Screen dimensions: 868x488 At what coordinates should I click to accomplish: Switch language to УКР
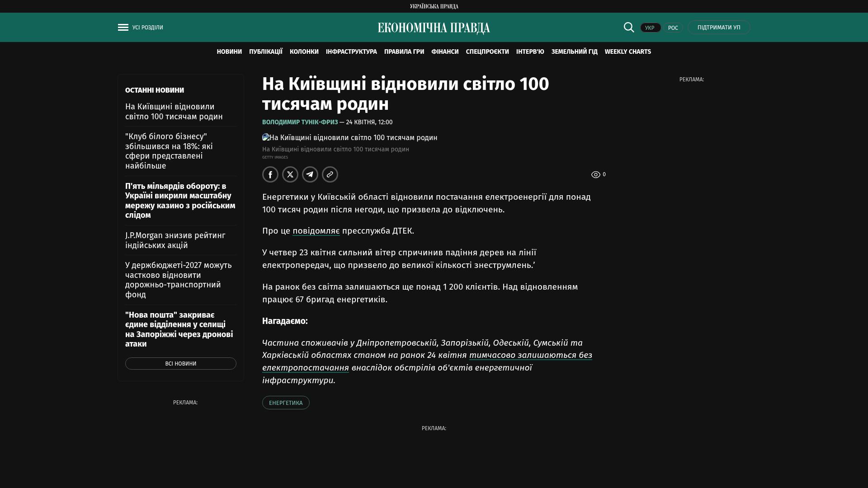coord(650,28)
